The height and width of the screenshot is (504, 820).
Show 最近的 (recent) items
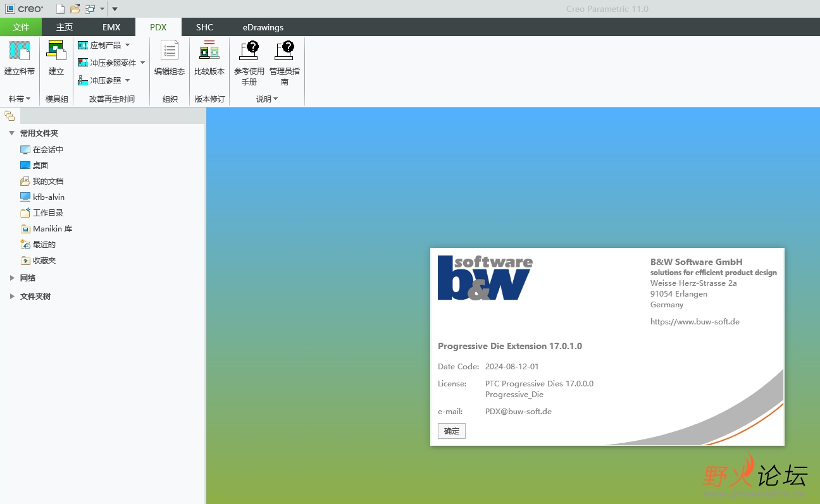pyautogui.click(x=38, y=245)
